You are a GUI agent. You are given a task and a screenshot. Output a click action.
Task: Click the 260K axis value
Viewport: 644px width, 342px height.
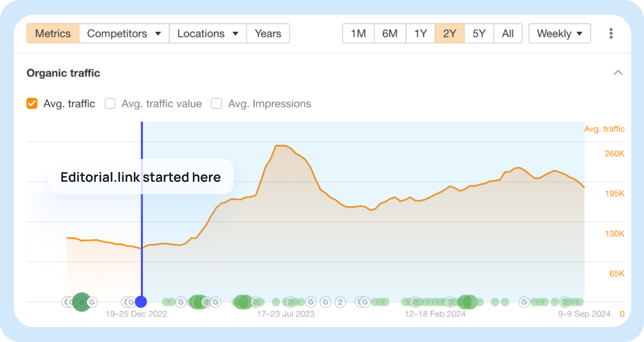click(614, 154)
